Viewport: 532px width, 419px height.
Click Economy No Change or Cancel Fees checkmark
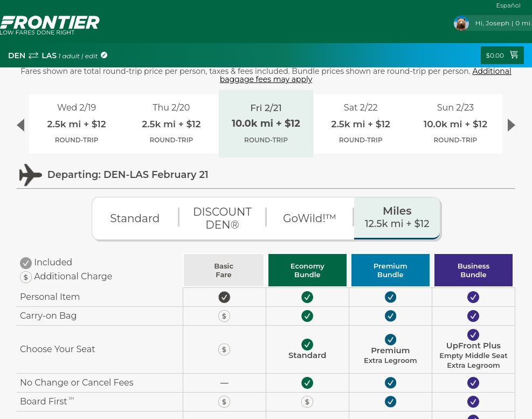[307, 383]
